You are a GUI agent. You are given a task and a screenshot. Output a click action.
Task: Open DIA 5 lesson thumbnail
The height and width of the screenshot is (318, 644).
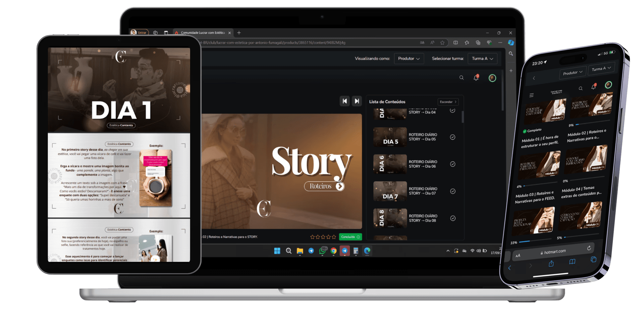390,137
